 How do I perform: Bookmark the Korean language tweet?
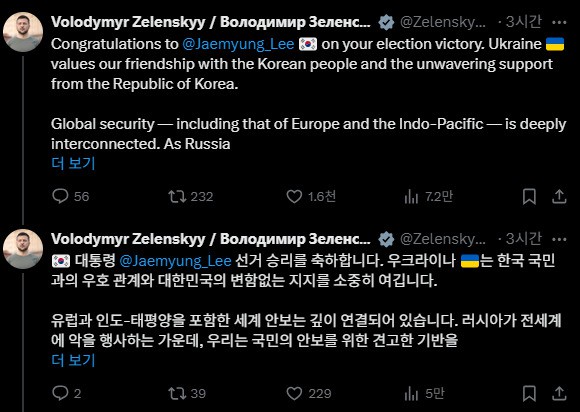click(x=529, y=394)
